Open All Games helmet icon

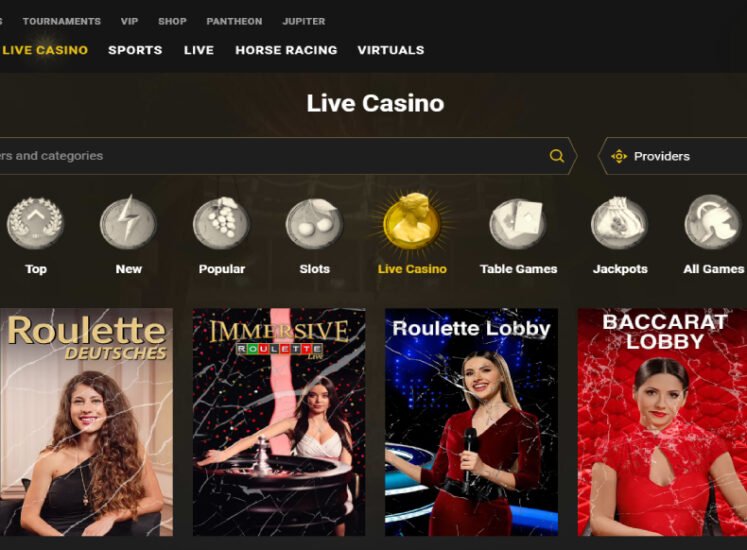coord(713,223)
